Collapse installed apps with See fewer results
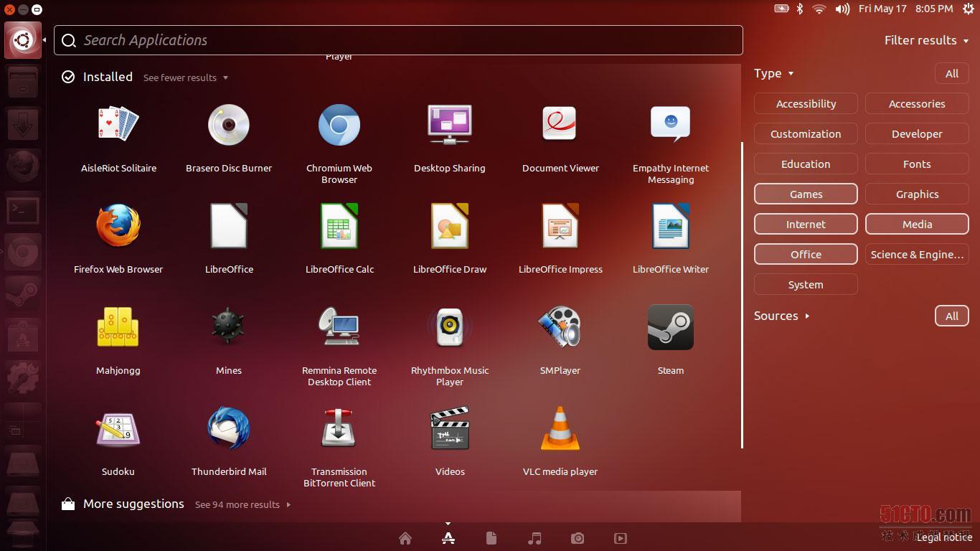Image resolution: width=980 pixels, height=551 pixels. pos(186,77)
